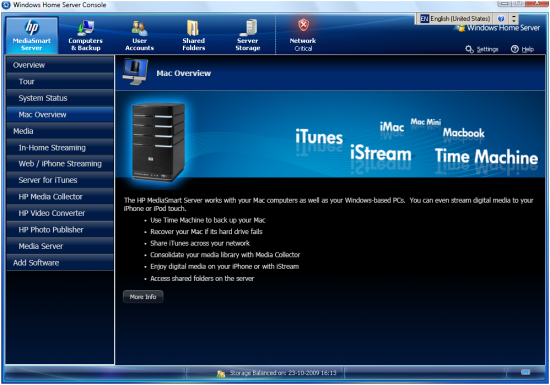View the Network Critical status
The image size is (550, 385).
(x=303, y=35)
